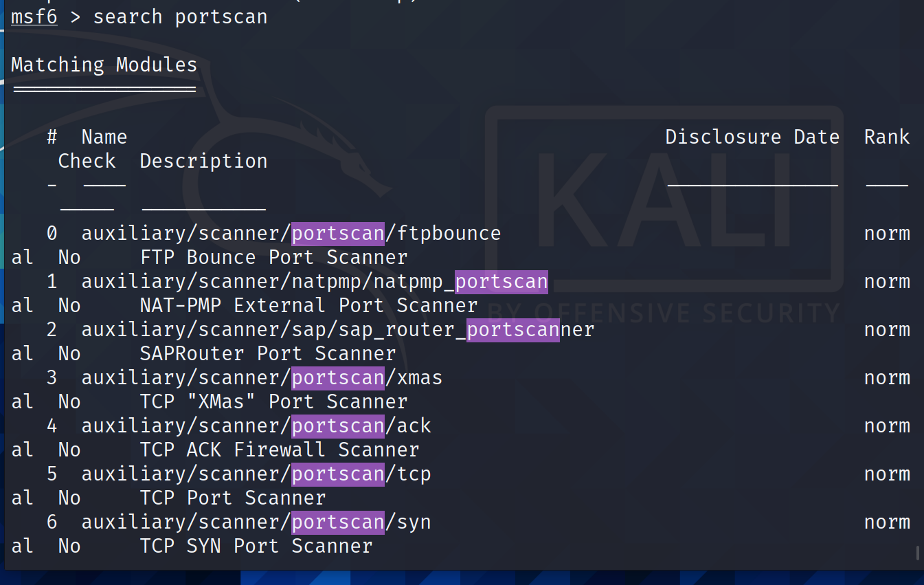Click the terminal scrollbar handle
This screenshot has height=585, width=924.
[x=917, y=553]
